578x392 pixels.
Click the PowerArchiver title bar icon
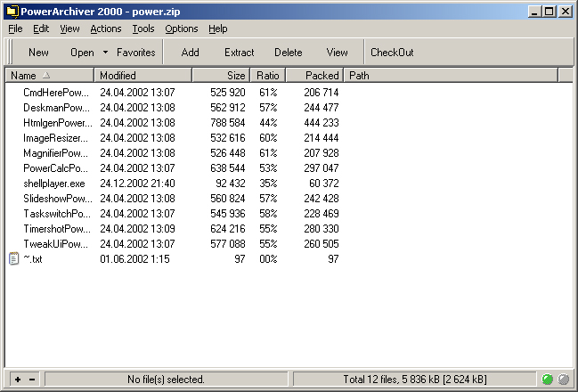[12, 12]
